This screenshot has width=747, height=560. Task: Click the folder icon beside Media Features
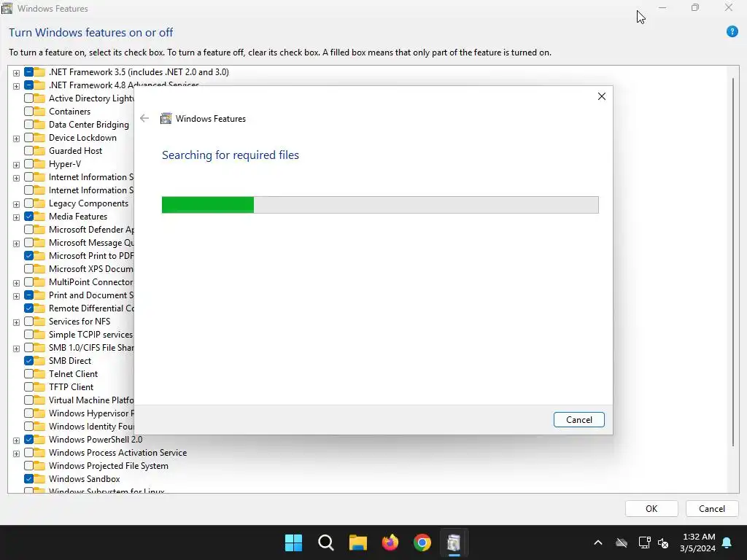(x=39, y=216)
